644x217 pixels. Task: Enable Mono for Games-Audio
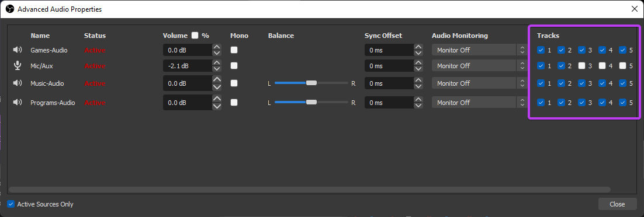tap(234, 50)
